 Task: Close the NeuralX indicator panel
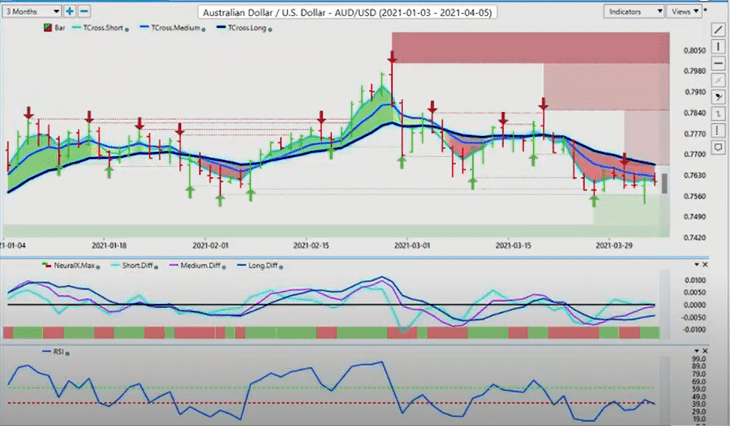[x=705, y=264]
